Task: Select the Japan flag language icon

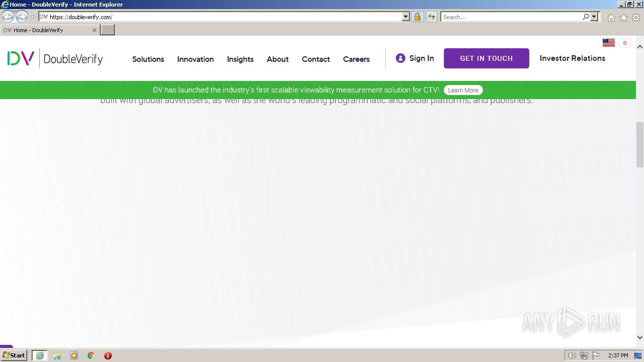Action: (x=625, y=43)
